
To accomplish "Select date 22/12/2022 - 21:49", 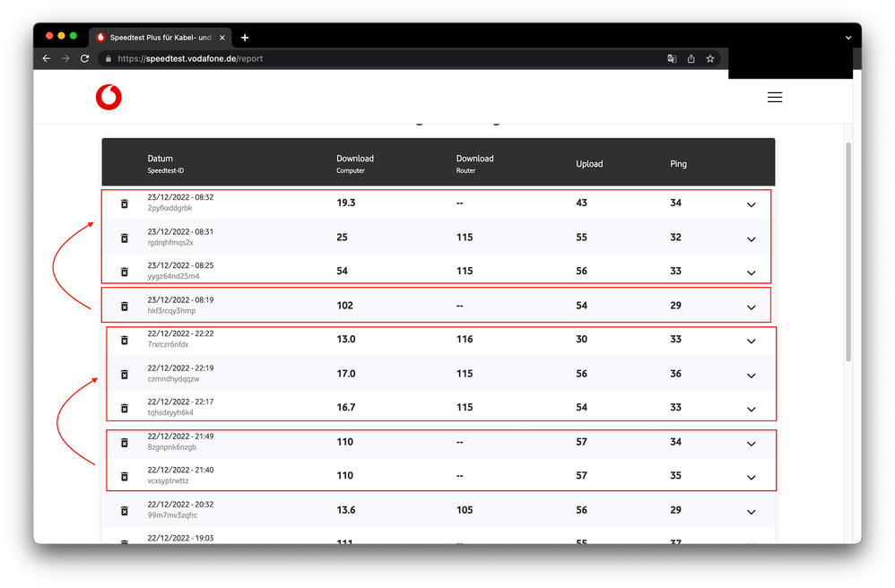I will click(180, 437).
